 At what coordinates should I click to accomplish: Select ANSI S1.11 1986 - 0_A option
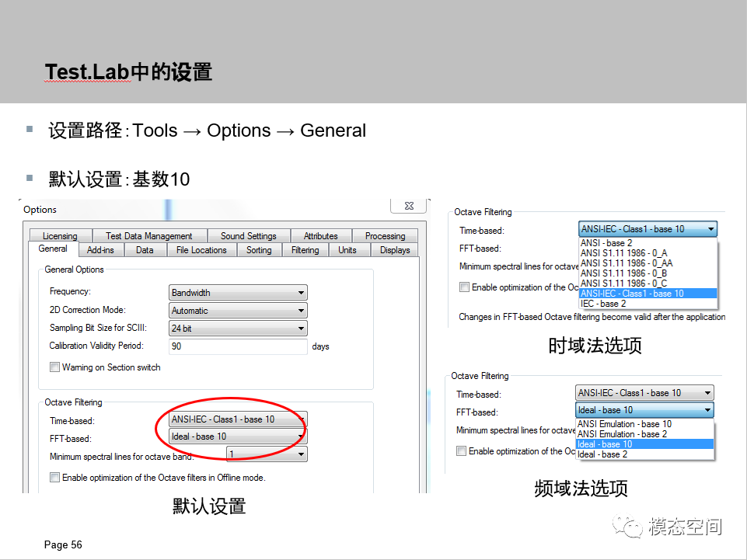(648, 253)
